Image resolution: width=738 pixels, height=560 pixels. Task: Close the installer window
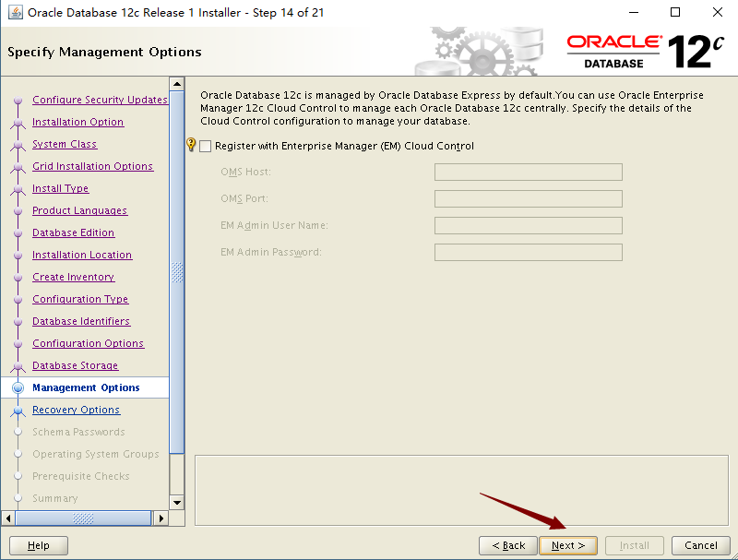click(x=718, y=12)
